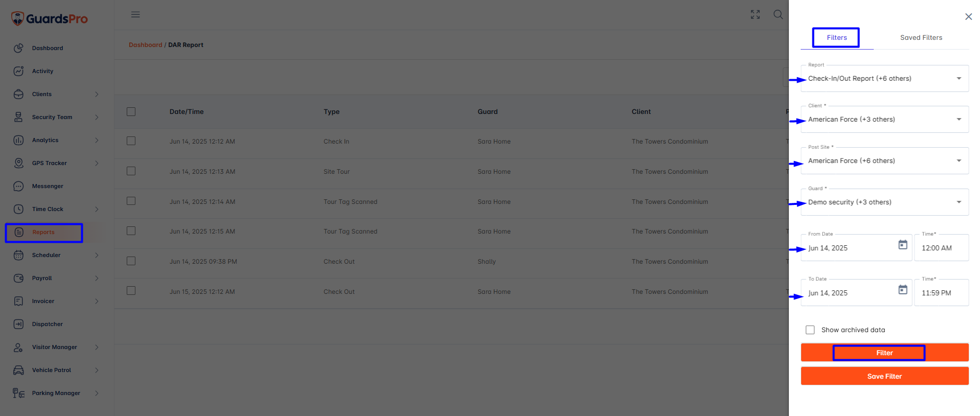Screen dimensions: 980x416
Task: Click the orange Filter button
Action: pyautogui.click(x=884, y=353)
